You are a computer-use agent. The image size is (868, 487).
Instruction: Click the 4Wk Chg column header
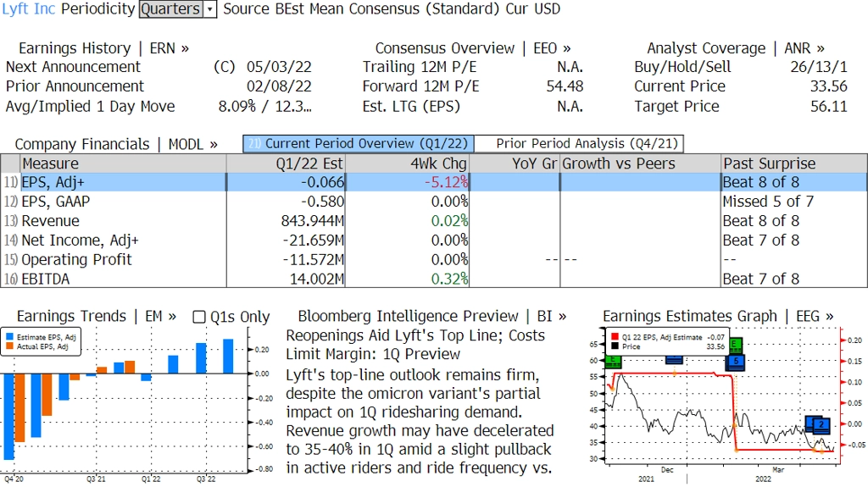click(407, 163)
